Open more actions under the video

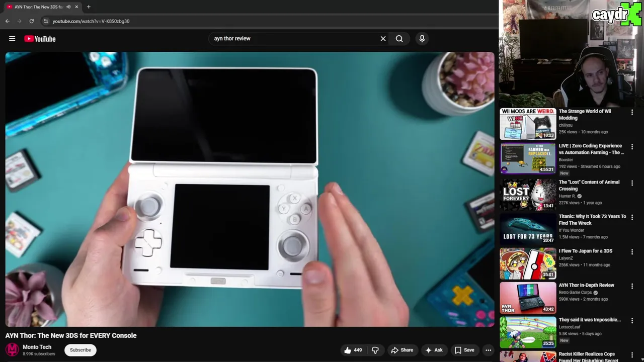(x=488, y=350)
